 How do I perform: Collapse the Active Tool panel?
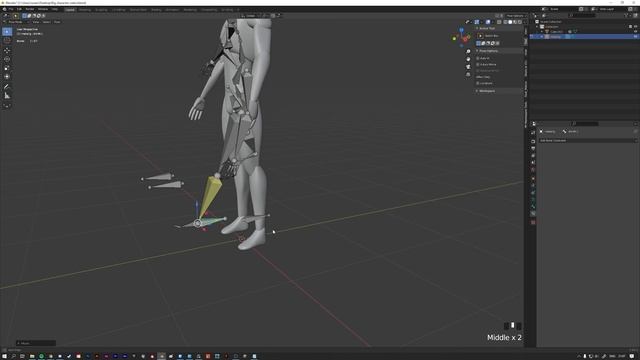click(477, 29)
